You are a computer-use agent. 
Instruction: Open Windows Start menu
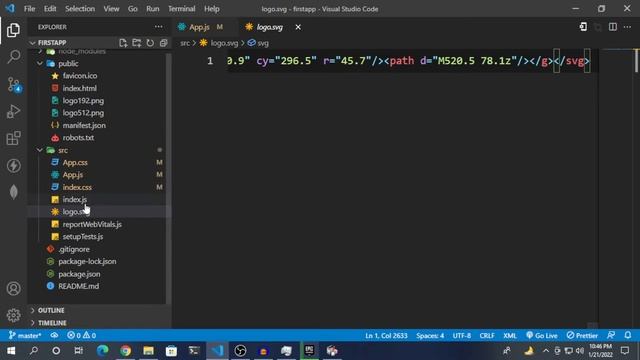click(11, 351)
